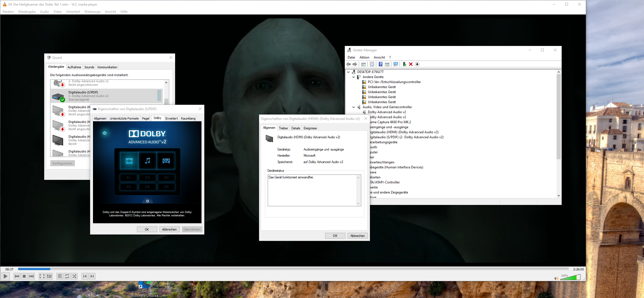Open the Untertitel menu in VLC
644x298 pixels.
[73, 12]
